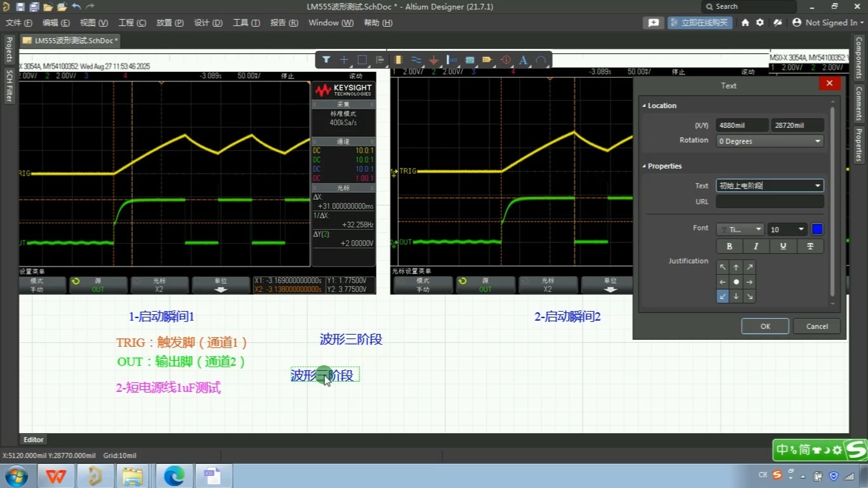The image size is (868, 488).
Task: Choose the rectangle selection tool
Action: (x=362, y=60)
